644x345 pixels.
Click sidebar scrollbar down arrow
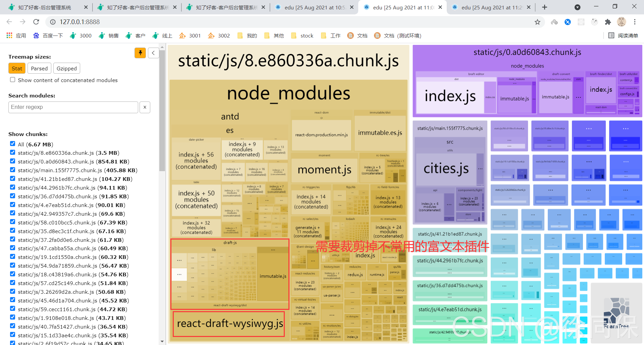[162, 342]
